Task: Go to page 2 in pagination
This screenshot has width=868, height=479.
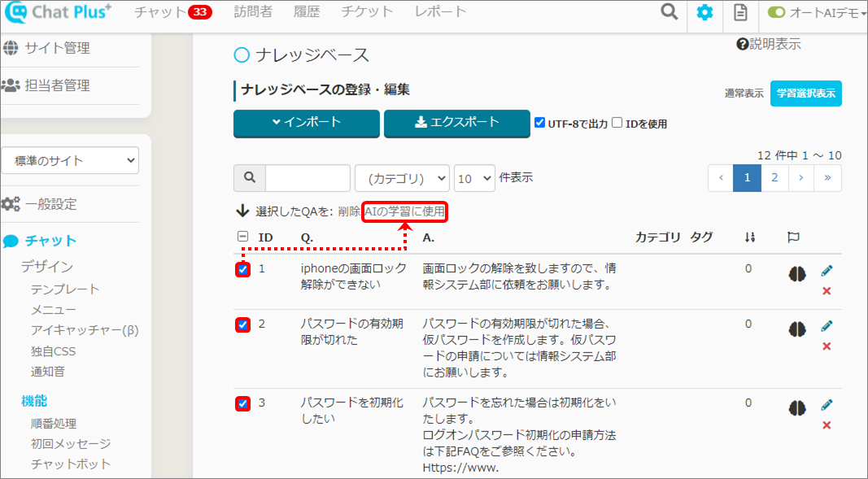Action: (x=774, y=178)
